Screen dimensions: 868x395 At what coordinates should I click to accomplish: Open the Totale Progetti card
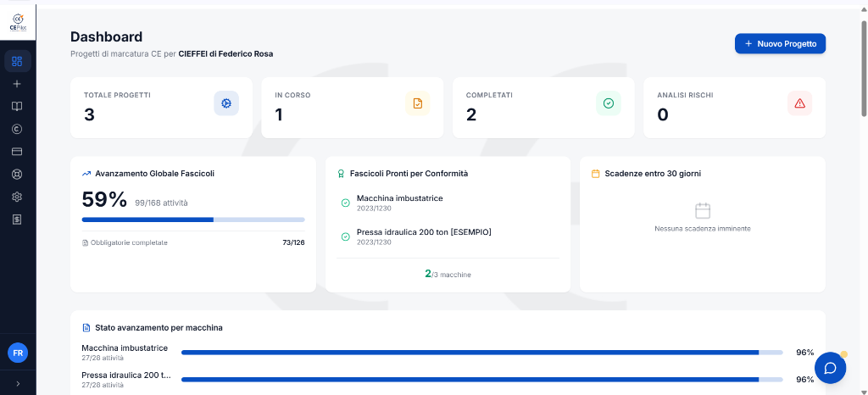coord(161,108)
